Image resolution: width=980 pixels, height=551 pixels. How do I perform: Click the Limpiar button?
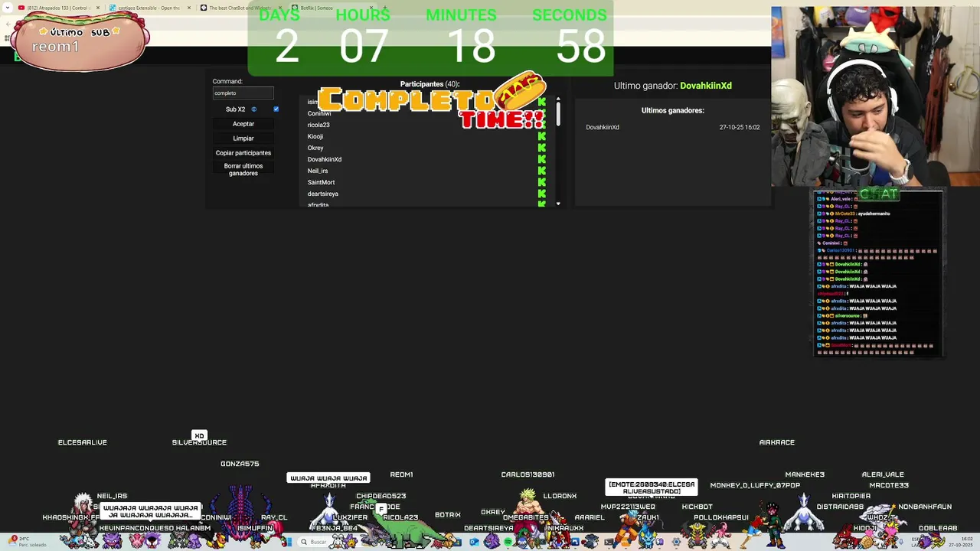pos(243,139)
